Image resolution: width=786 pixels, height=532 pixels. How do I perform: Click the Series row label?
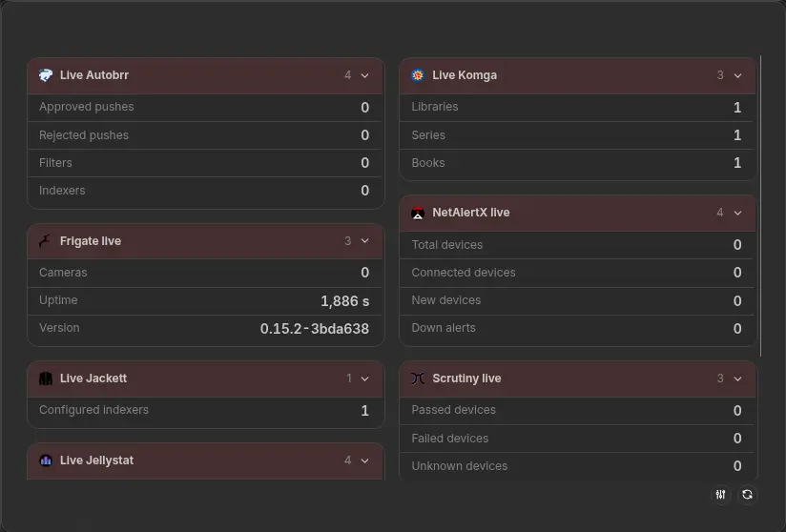[428, 135]
